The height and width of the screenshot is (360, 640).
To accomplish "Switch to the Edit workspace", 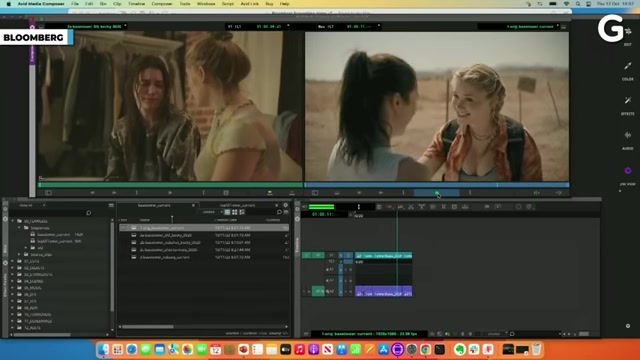I will (628, 37).
